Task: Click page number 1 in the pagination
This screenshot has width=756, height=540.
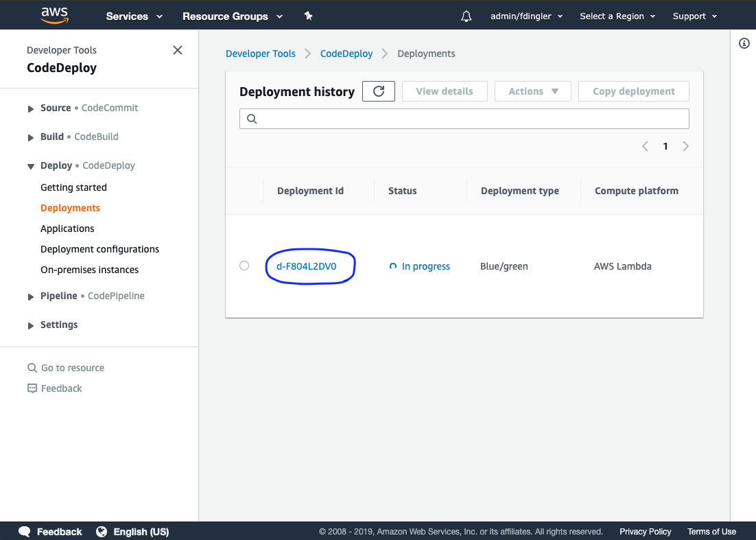Action: coord(665,146)
